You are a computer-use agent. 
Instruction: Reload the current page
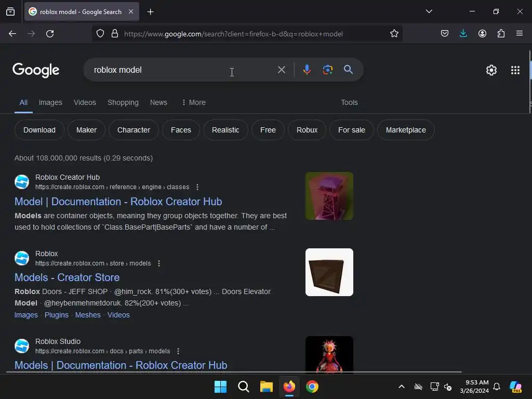coord(50,34)
